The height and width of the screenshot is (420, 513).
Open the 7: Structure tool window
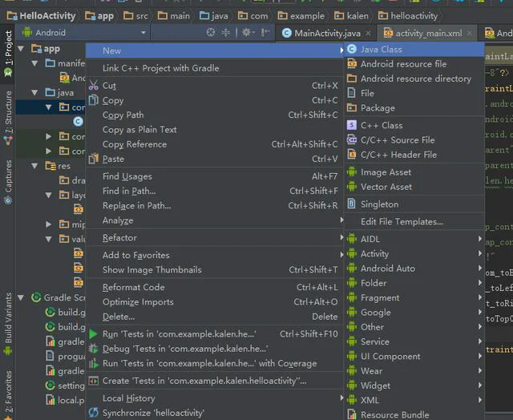[8, 118]
